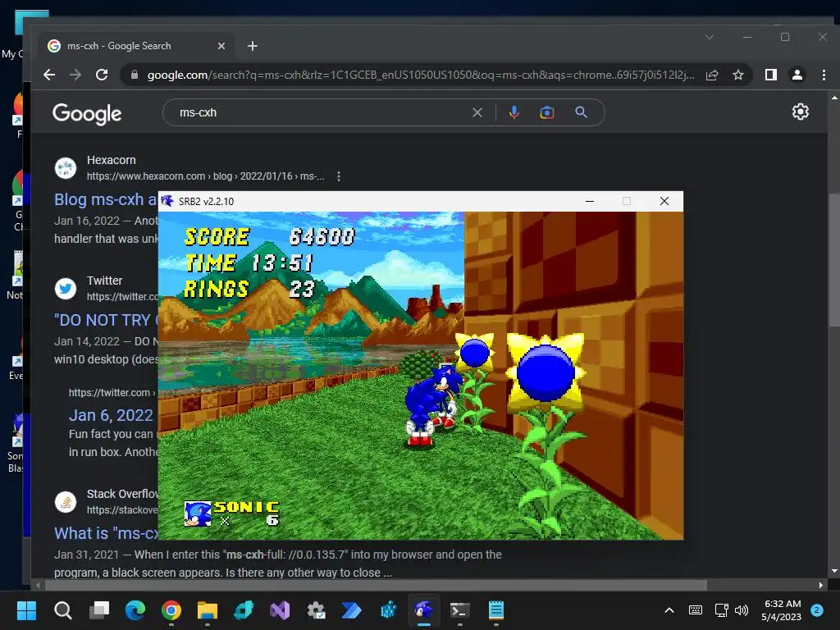Screen dimensions: 840x630
Task: Click the share page icon in address bar
Action: (x=712, y=75)
